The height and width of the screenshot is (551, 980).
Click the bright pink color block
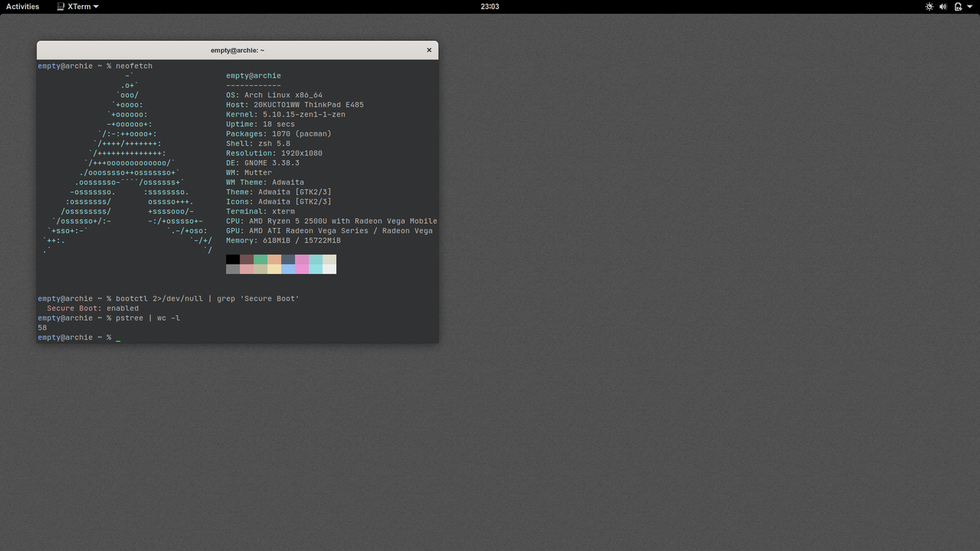coord(302,269)
